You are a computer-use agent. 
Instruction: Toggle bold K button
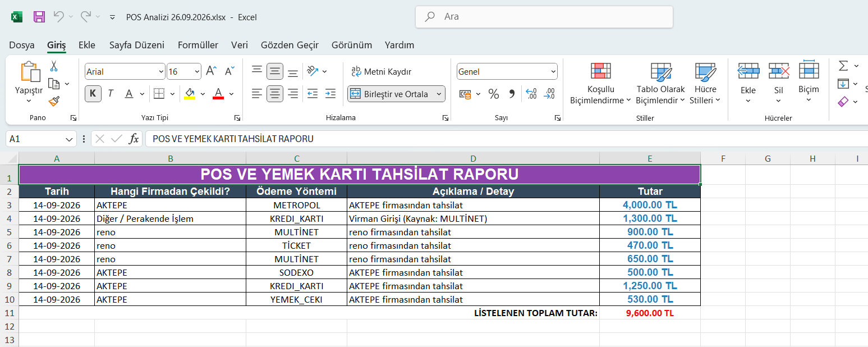(93, 94)
